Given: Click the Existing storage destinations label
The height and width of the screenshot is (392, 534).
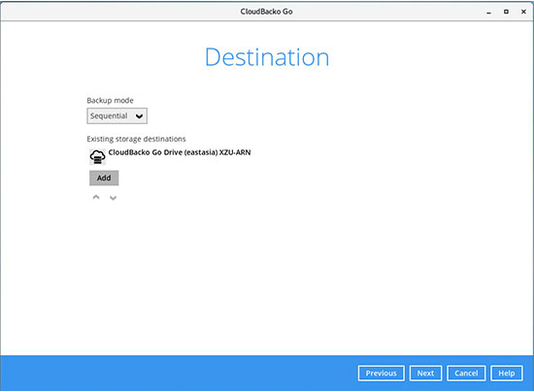Looking at the screenshot, I should [136, 139].
